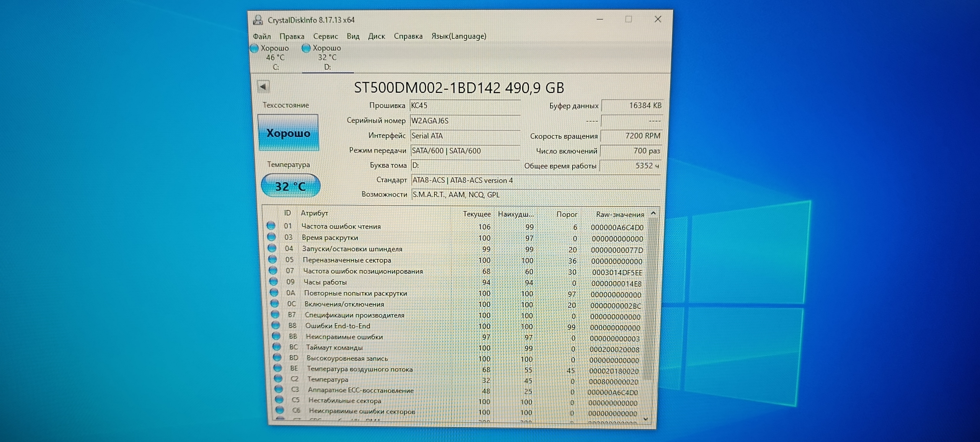
Task: Click status orb of Спецификации производителя row
Action: click(275, 314)
